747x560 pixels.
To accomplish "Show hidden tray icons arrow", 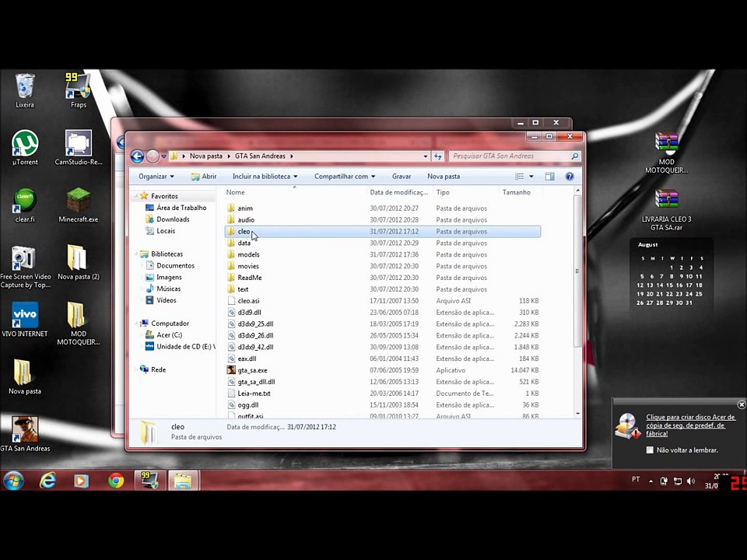I will [651, 481].
